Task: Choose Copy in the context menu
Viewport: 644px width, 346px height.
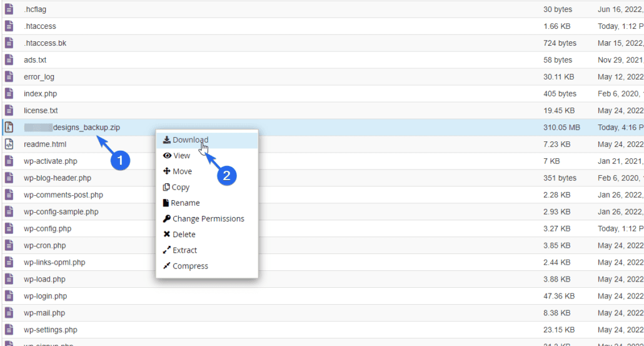Action: [x=207, y=187]
